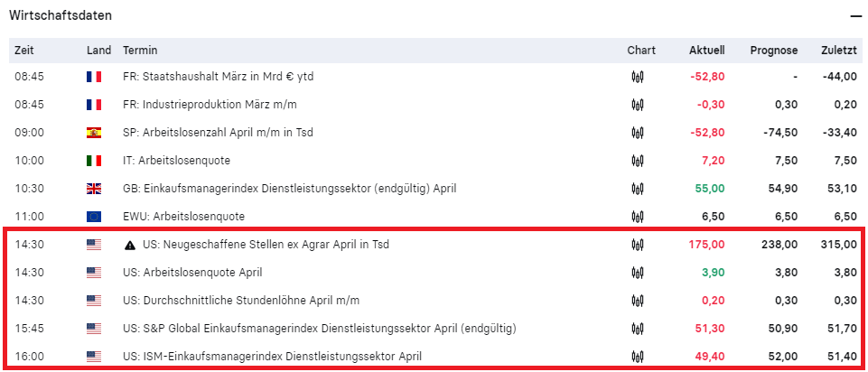
Task: Open chart icon for FR Industrieproduktion März
Action: click(638, 105)
